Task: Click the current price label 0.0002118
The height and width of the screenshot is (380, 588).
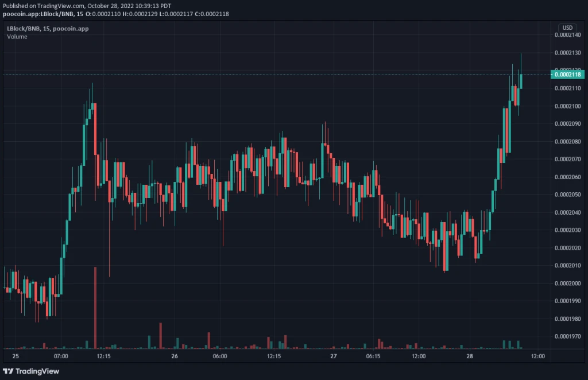Action: 567,75
